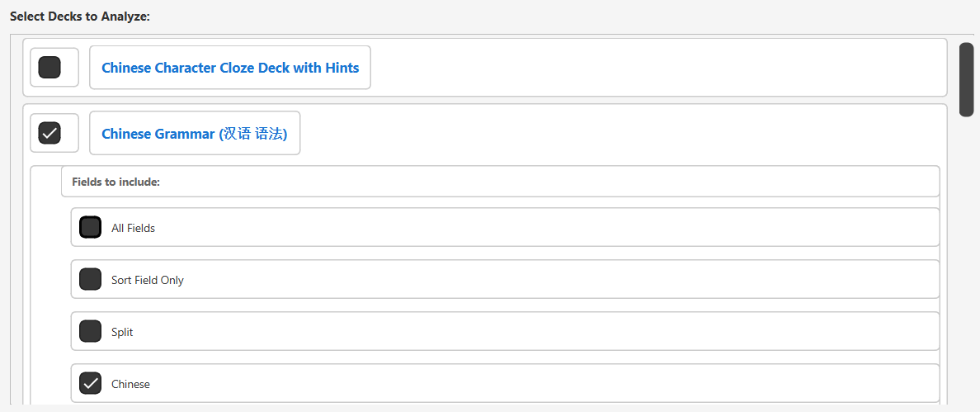Click the deck list scrollbar thumb

coord(967,79)
